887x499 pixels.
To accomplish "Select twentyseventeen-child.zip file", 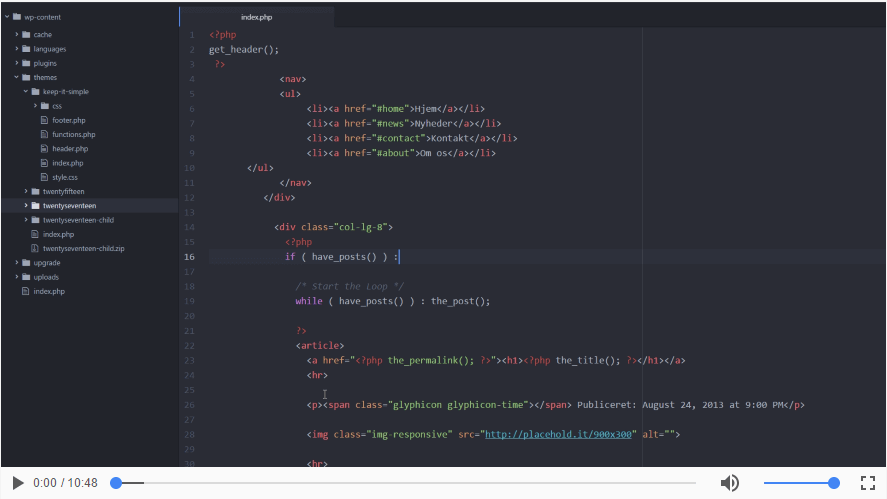I will (x=84, y=248).
